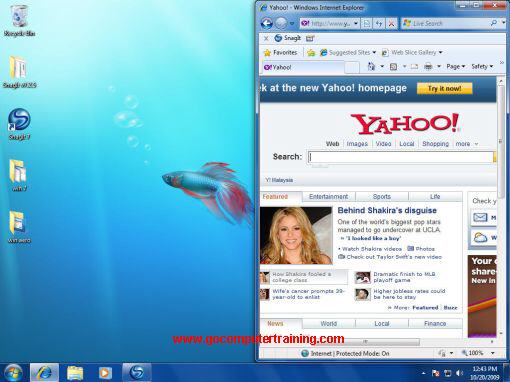
Task: Select the Yahoo! browser tab
Action: pyautogui.click(x=303, y=67)
